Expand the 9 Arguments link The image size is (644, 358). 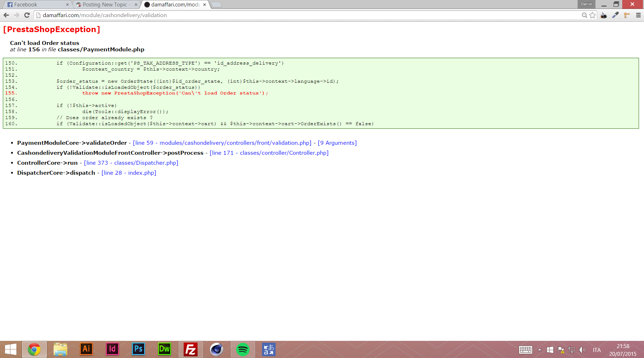point(337,143)
